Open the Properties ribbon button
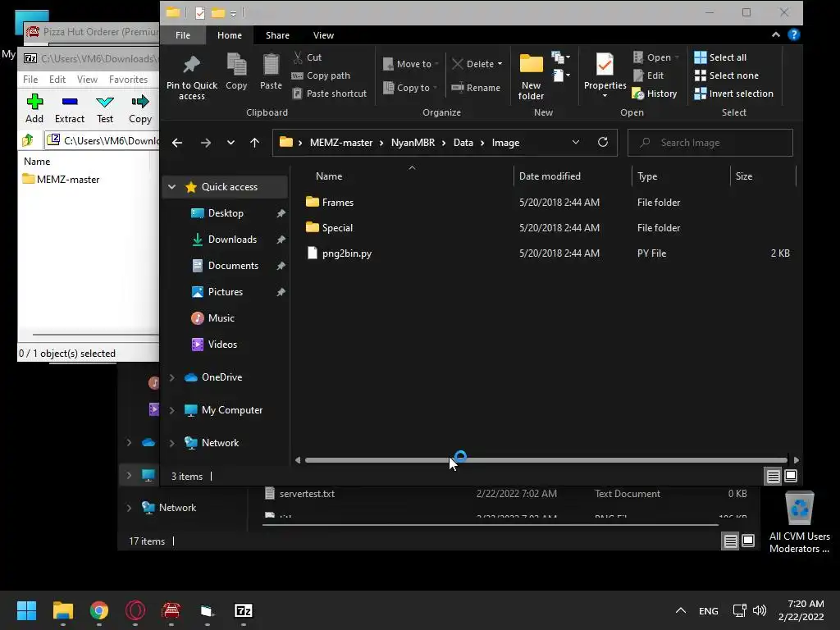Screen dimensions: 840x630 point(605,75)
